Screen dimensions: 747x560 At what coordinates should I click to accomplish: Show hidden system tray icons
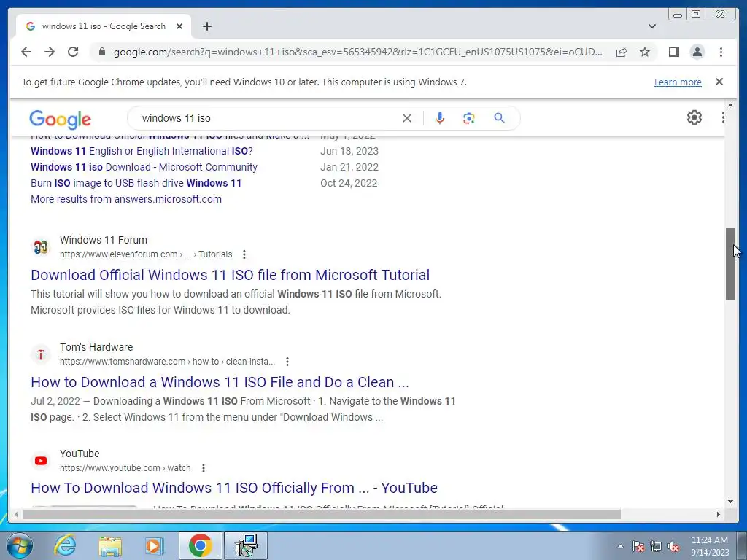[620, 546]
